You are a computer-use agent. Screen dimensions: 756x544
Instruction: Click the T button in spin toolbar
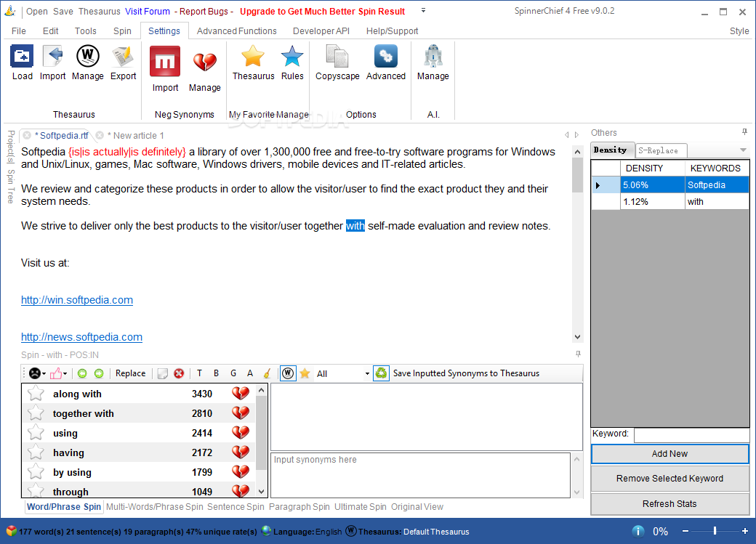pyautogui.click(x=199, y=373)
